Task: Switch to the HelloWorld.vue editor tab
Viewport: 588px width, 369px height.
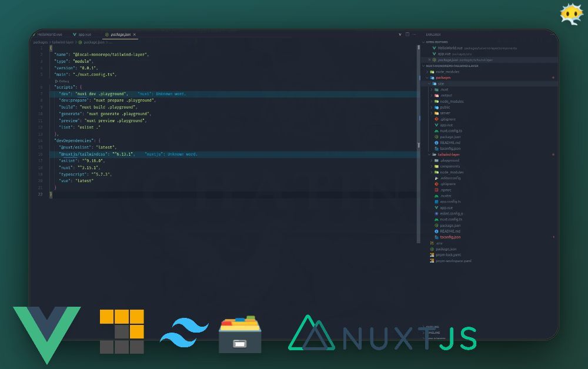Action: 48,35
